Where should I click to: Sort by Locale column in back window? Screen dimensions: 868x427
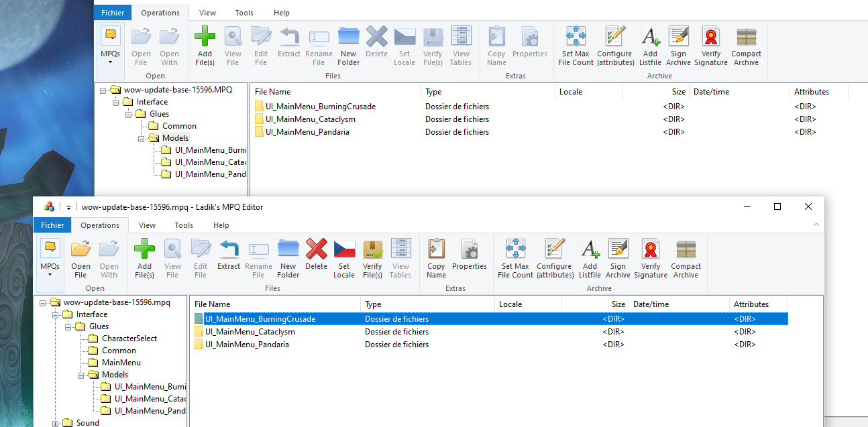click(x=588, y=92)
